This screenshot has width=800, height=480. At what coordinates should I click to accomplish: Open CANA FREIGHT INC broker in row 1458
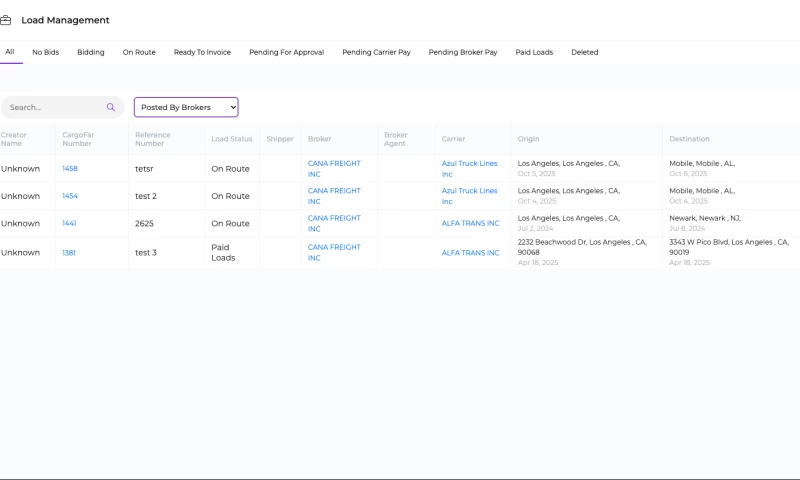[x=334, y=169]
